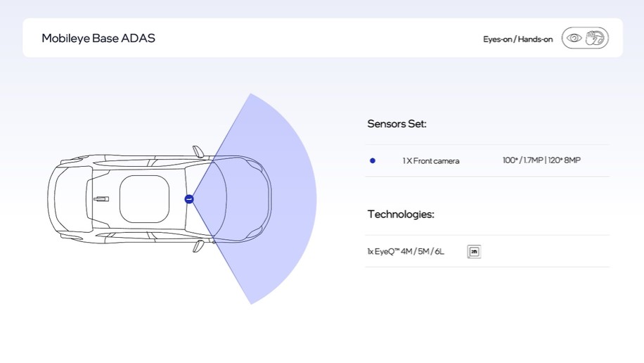Click the "120° 8MP" specification text

coord(565,160)
